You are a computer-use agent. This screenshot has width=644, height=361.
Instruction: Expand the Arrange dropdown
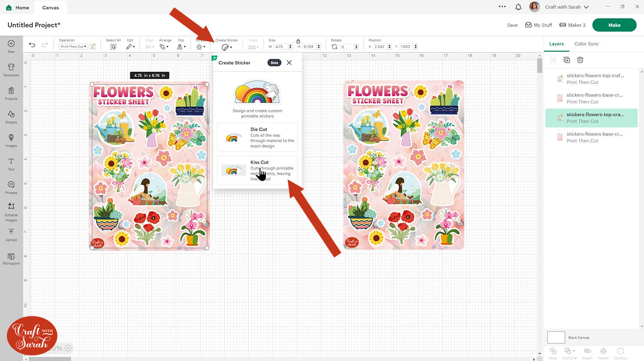pyautogui.click(x=164, y=47)
